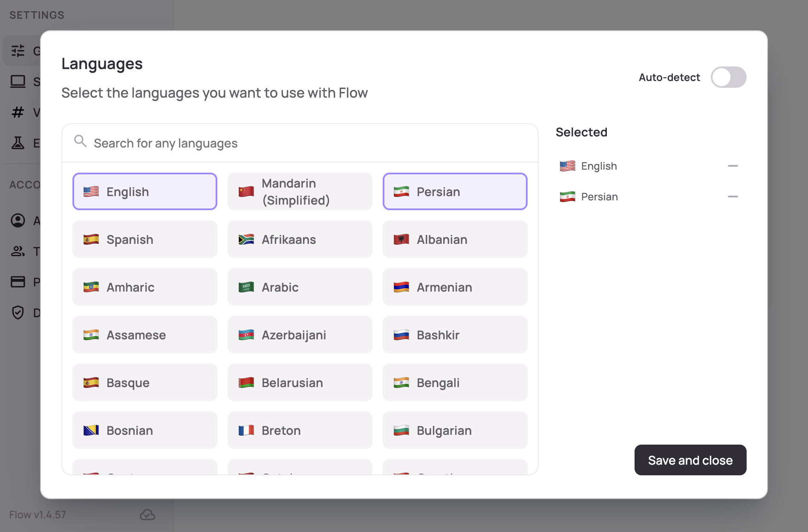
Task: Click the account person icon in sidebar
Action: coord(18,221)
